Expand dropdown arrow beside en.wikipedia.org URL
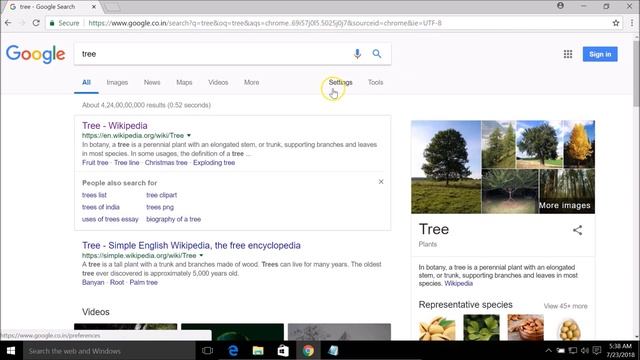This screenshot has width=640, height=360. [189, 136]
